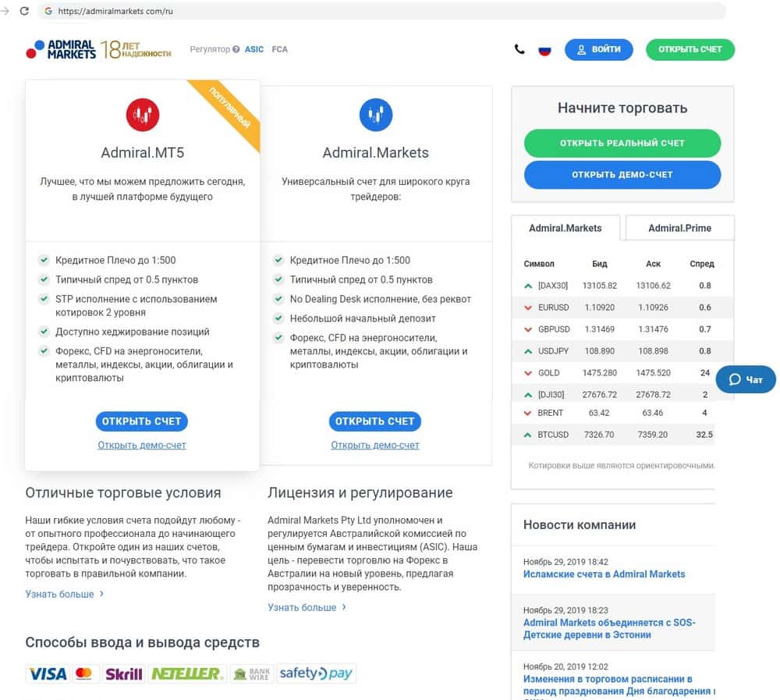Click the Спред column header
Screen dimensions: 780x700
pos(702,264)
